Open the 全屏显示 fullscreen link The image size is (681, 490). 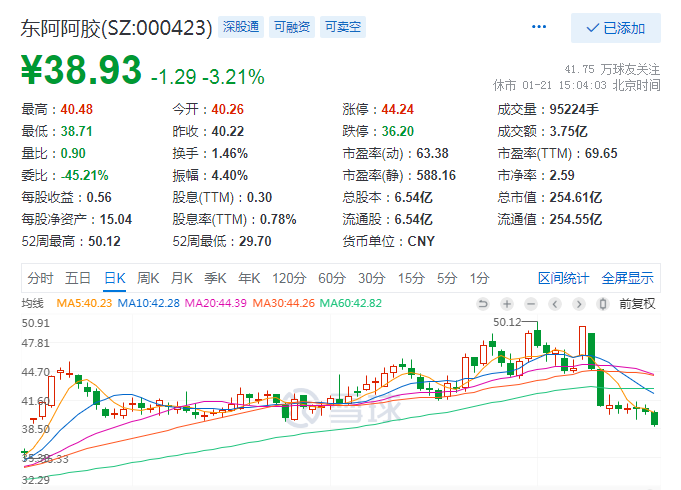tap(628, 278)
